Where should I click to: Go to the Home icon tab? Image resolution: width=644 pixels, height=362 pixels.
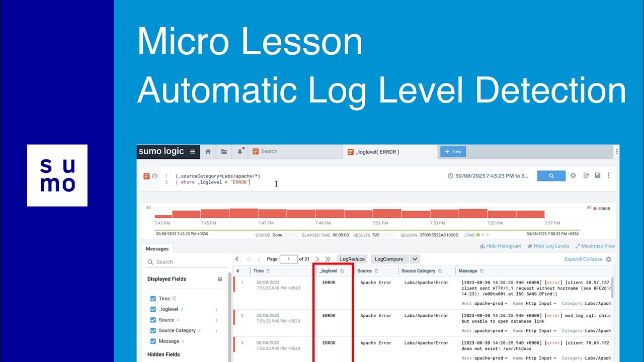click(x=208, y=151)
